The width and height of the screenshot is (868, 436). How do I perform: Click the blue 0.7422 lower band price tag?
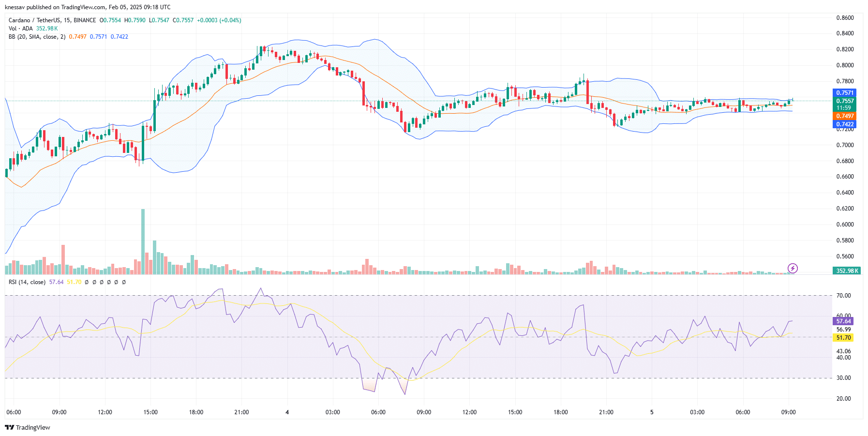[x=845, y=124]
